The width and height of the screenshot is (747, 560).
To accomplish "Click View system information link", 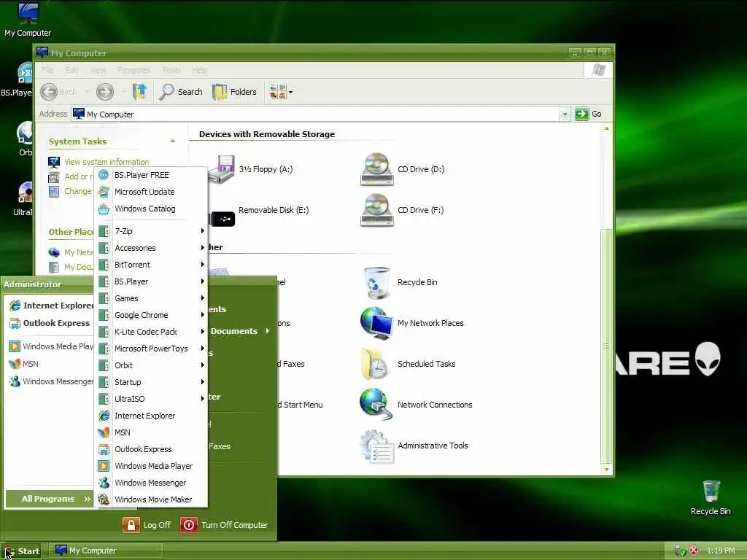I will click(107, 162).
